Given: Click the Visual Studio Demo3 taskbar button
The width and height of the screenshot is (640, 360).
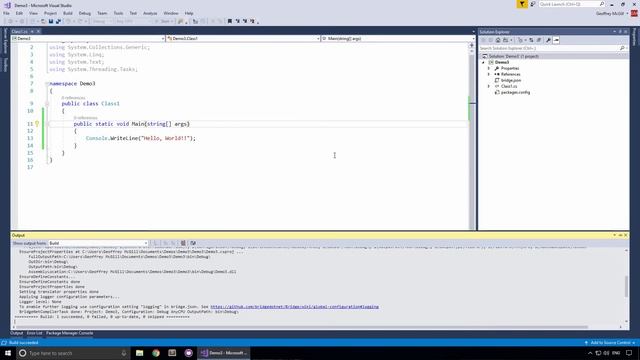Looking at the screenshot, I should (x=224, y=353).
